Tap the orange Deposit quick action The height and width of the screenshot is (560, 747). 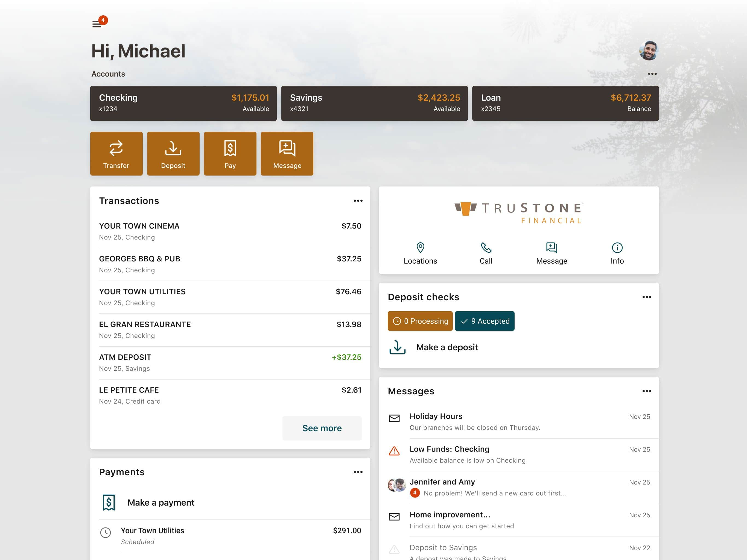click(x=173, y=153)
